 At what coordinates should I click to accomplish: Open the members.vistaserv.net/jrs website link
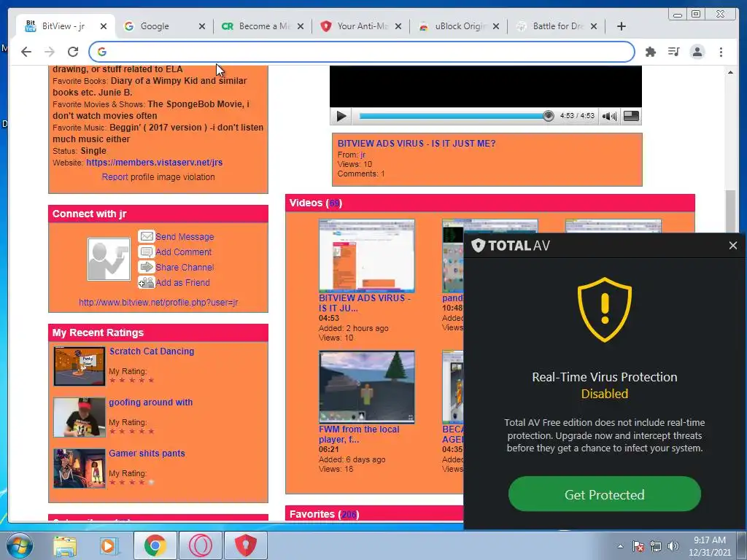[155, 163]
